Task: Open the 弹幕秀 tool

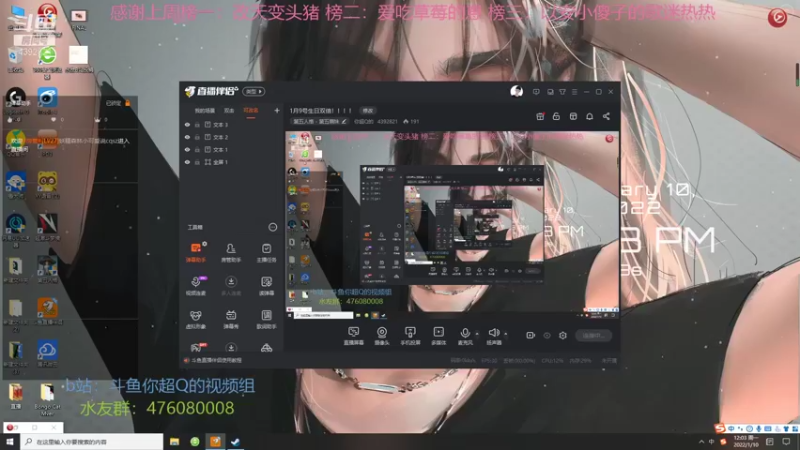Action: coord(231,319)
